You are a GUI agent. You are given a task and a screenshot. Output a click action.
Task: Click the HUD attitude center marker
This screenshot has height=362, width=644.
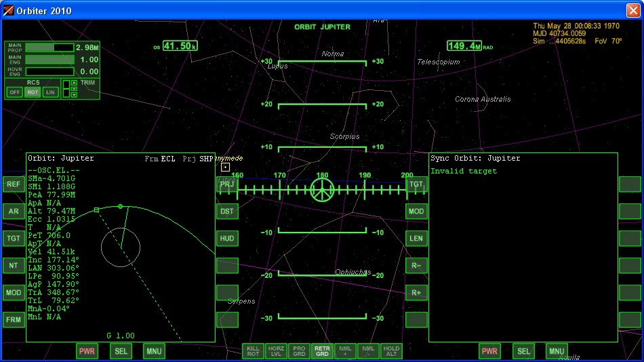(x=322, y=190)
